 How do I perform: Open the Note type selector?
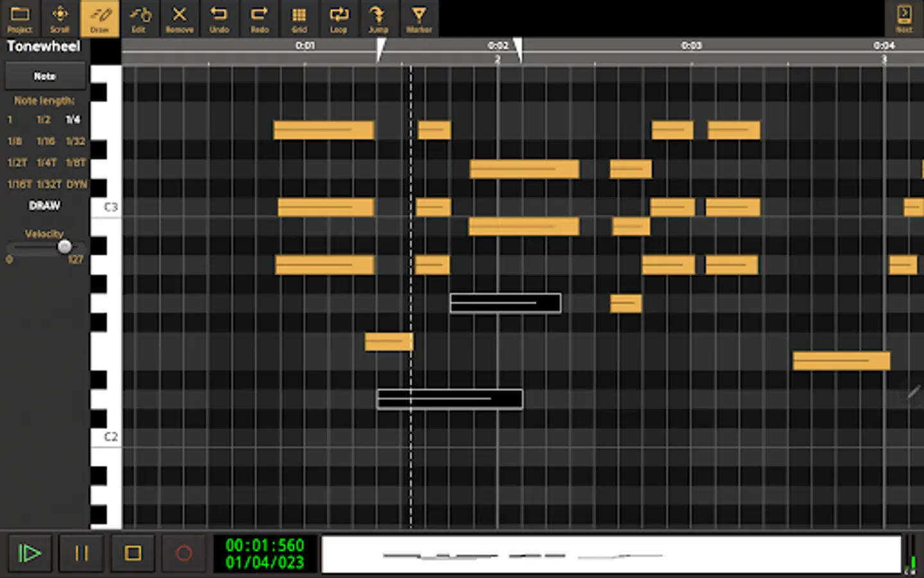pyautogui.click(x=44, y=76)
